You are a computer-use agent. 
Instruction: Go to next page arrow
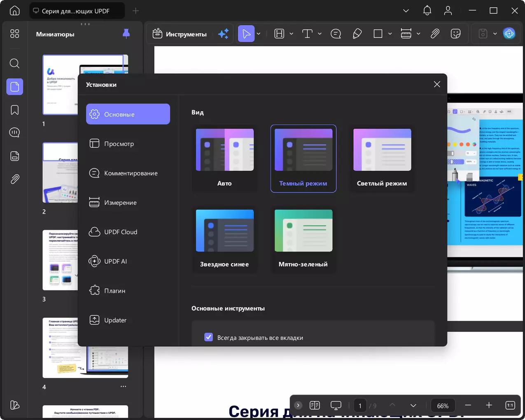click(x=413, y=406)
